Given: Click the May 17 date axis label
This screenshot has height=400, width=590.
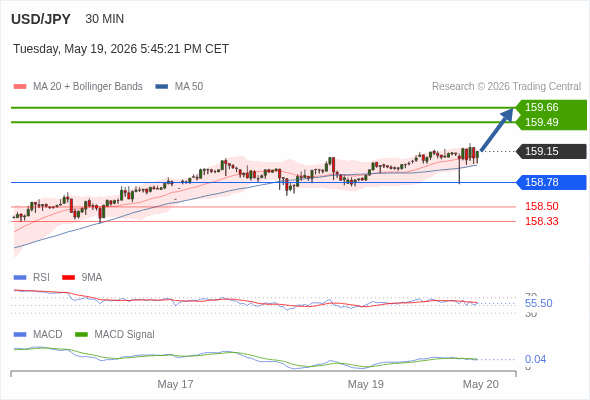Looking at the screenshot, I should tap(175, 384).
